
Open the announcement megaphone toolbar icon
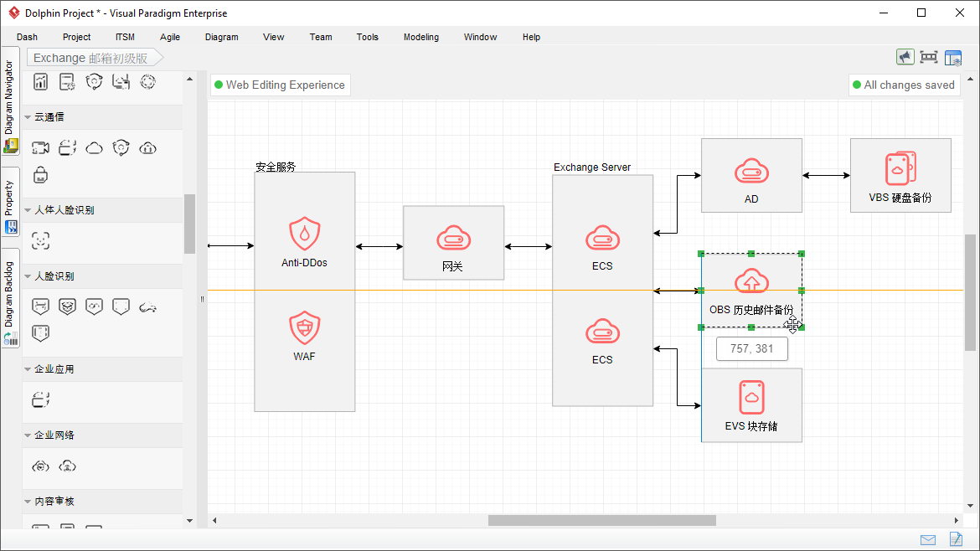click(x=905, y=58)
